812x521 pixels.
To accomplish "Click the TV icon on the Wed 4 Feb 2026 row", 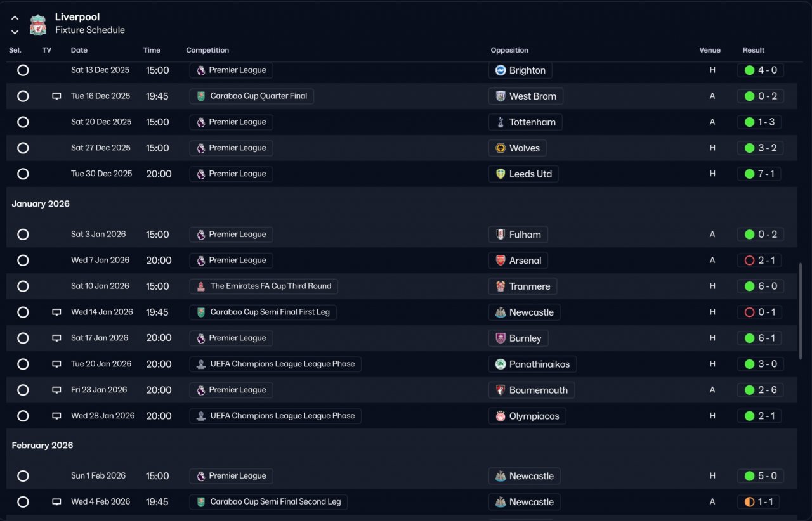I will 56,502.
